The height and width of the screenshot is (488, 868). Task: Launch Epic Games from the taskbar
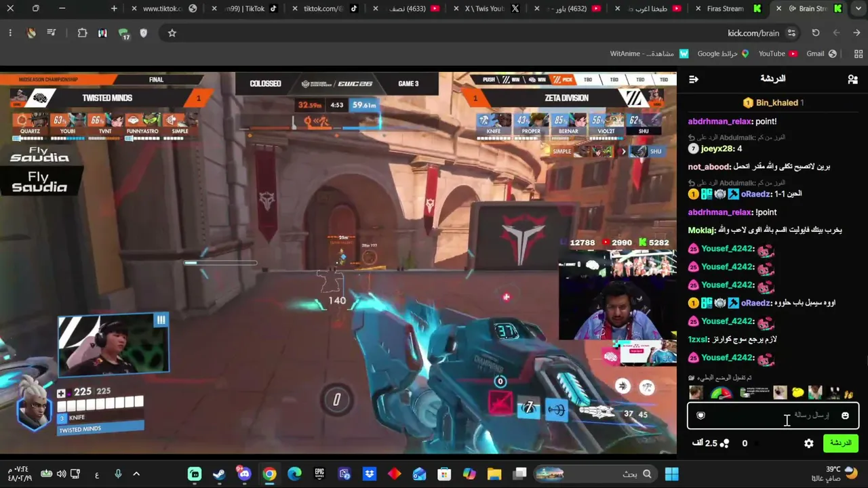pos(319,474)
